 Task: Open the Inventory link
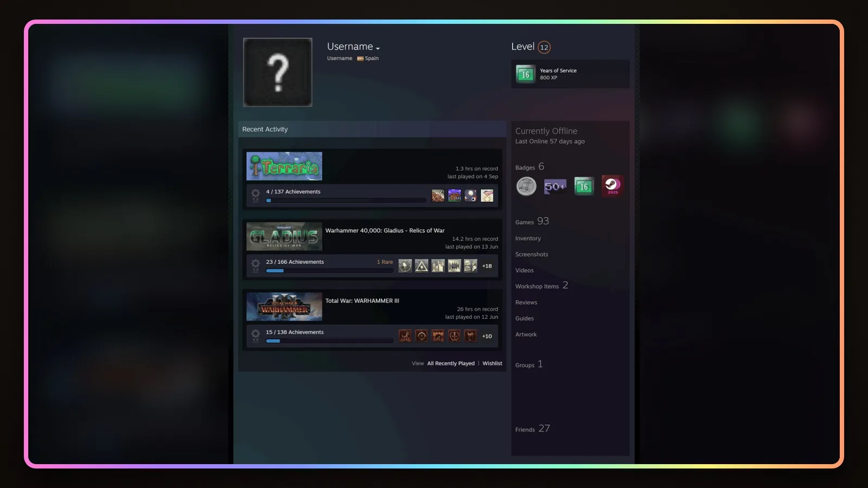528,239
